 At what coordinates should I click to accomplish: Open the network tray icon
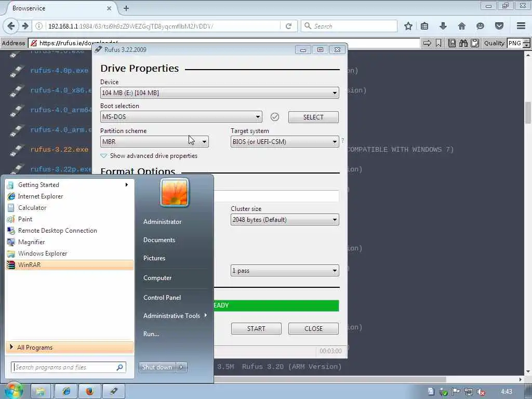coord(469,392)
